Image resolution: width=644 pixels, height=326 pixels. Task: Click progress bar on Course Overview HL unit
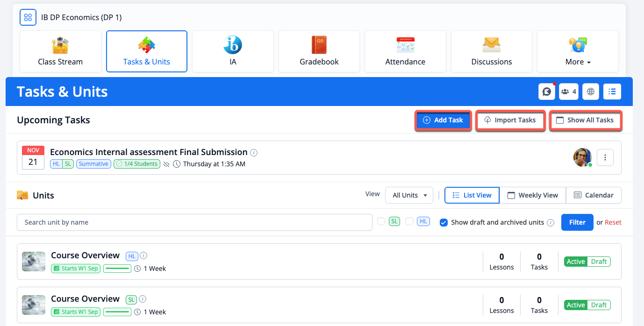point(117,269)
